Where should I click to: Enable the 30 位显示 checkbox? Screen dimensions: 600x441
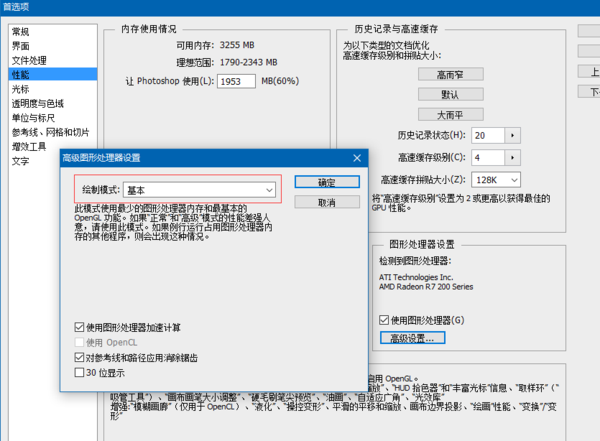click(79, 372)
